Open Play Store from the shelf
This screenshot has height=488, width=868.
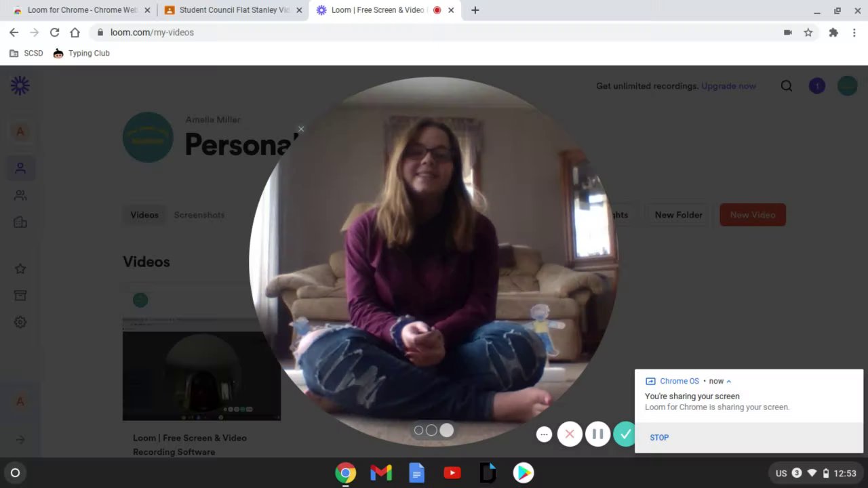click(523, 473)
